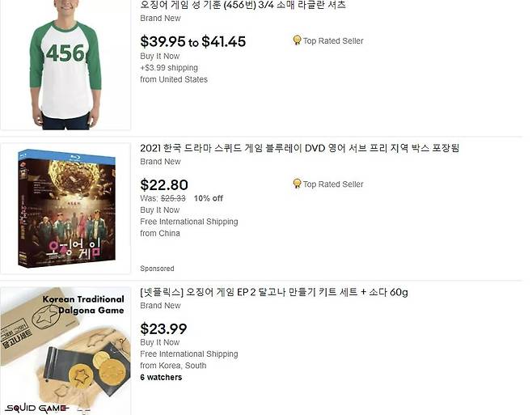Image resolution: width=532 pixels, height=415 pixels.
Task: Click Top Rated Seller badge icon on Blu-ray listing
Action: 297,184
